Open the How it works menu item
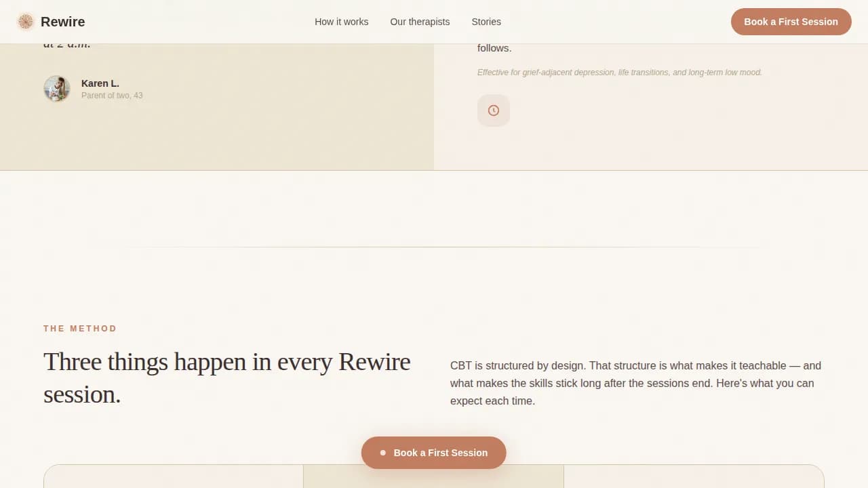The height and width of the screenshot is (488, 868). click(x=341, y=22)
